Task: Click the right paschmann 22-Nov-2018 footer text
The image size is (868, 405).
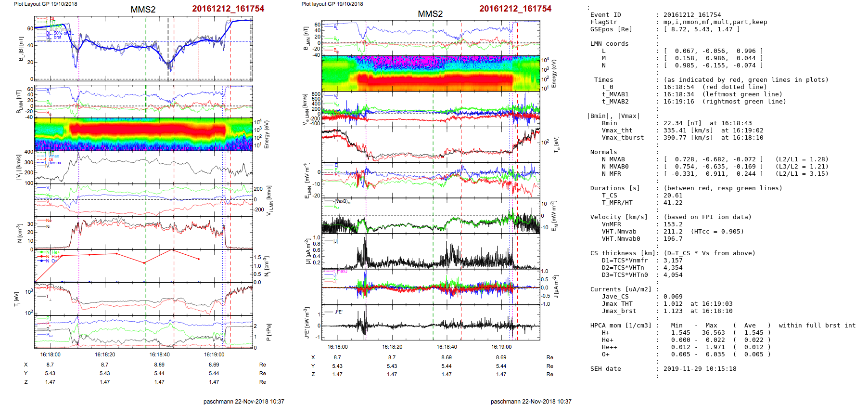Action: tap(531, 401)
